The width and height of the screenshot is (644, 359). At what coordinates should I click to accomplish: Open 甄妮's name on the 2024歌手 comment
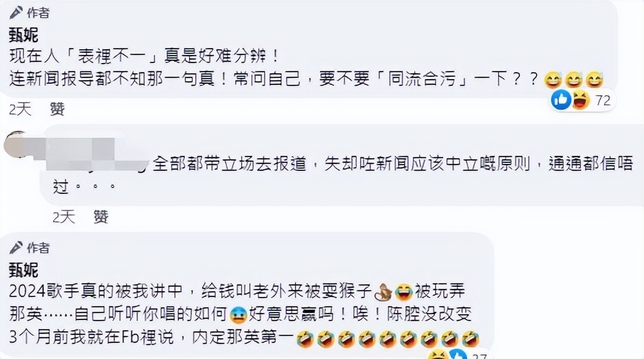click(24, 270)
